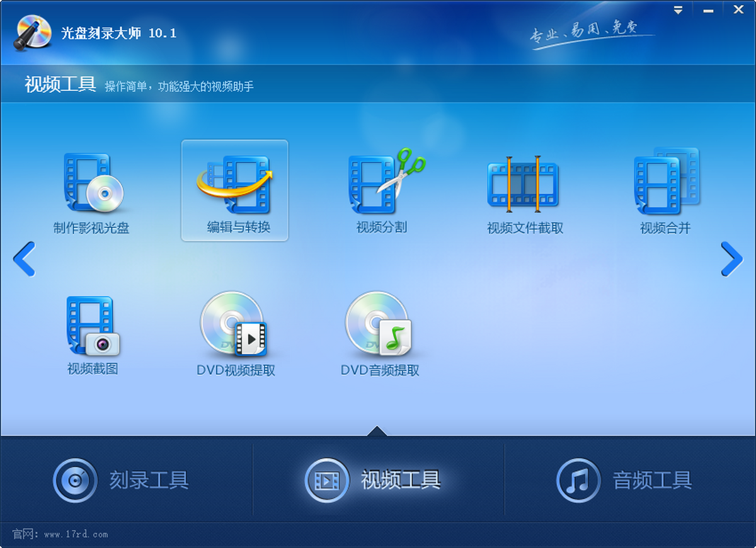Image resolution: width=756 pixels, height=548 pixels.
Task: Click the 视频合并 text label
Action: 665,228
